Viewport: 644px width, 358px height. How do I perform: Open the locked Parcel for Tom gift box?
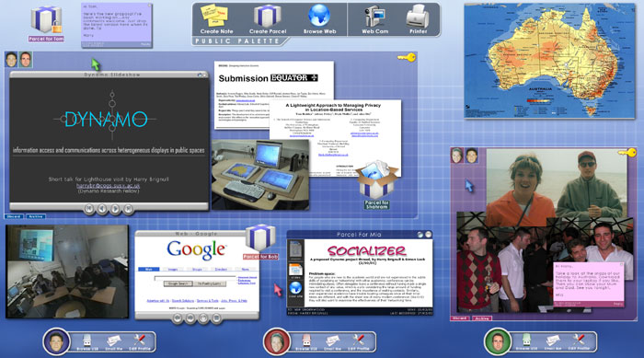pyautogui.click(x=46, y=23)
